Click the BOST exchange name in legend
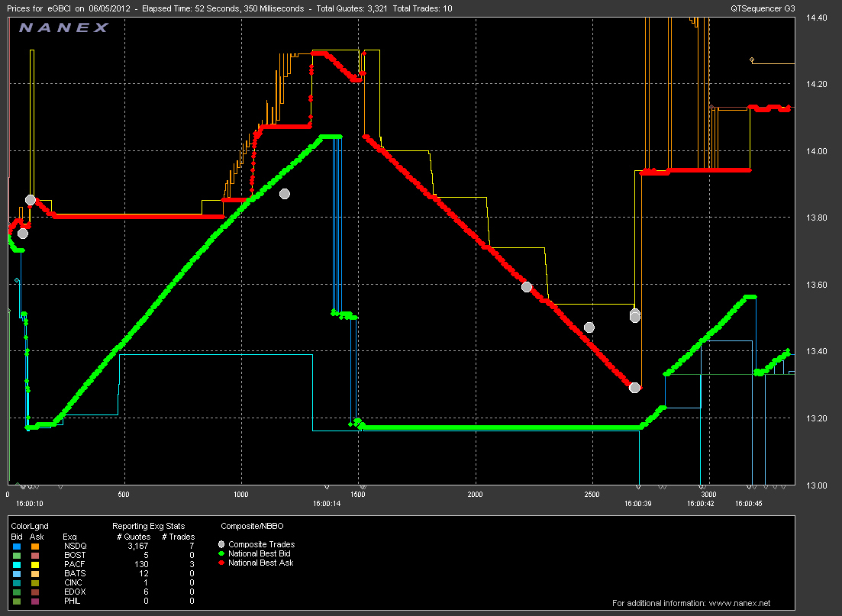 pos(75,555)
